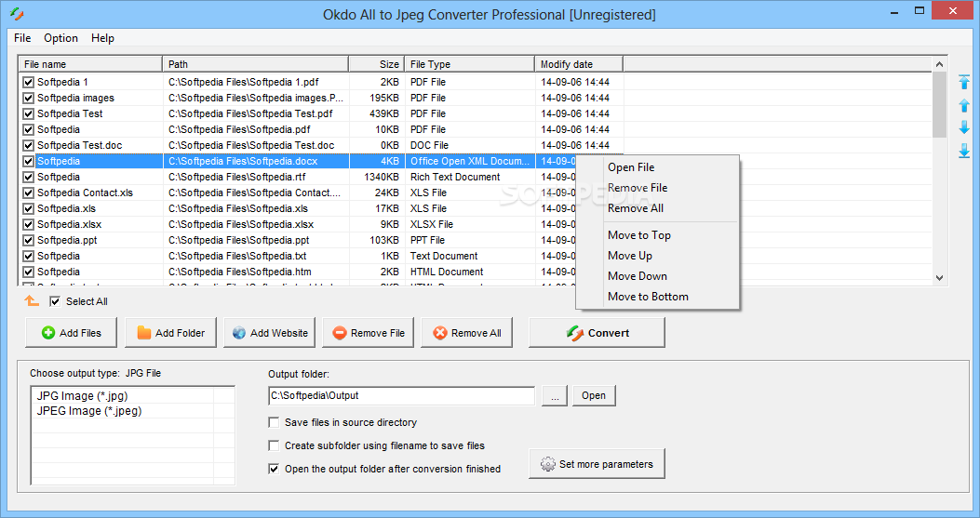Click the file list scrollbar up arrow
This screenshot has height=518, width=980.
click(939, 64)
